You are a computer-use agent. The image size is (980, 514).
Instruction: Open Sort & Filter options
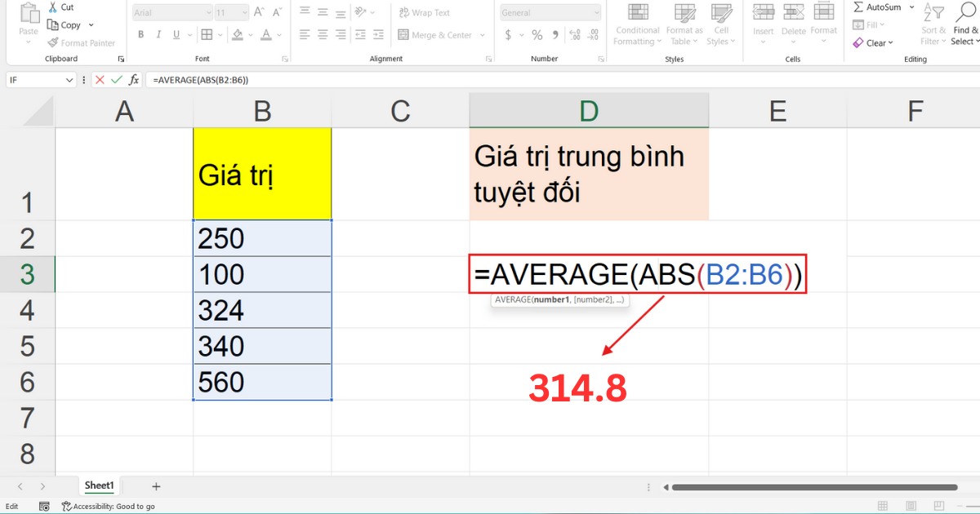[933, 24]
